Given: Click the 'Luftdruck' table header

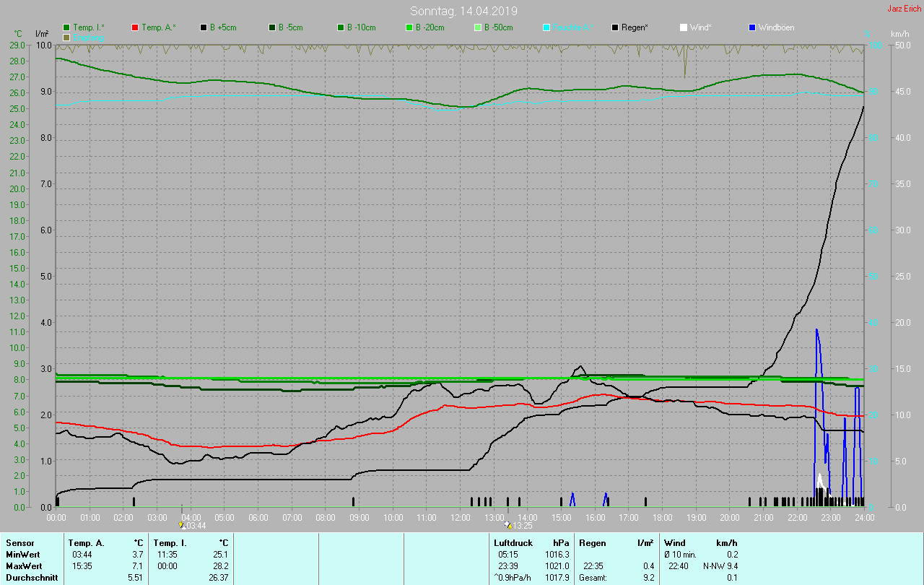Looking at the screenshot, I should click(513, 542).
